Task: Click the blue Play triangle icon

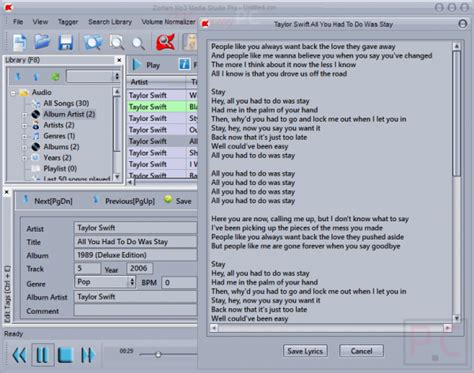Action: 136,64
